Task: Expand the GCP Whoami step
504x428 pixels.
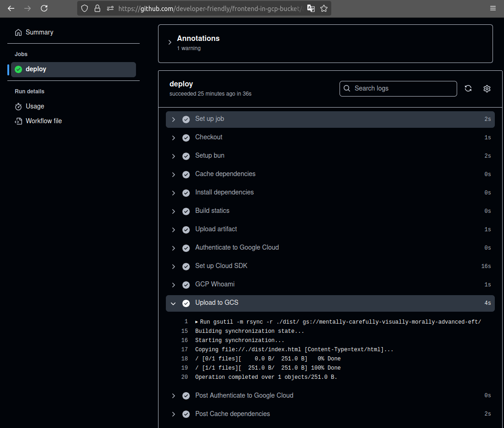Action: tap(174, 285)
